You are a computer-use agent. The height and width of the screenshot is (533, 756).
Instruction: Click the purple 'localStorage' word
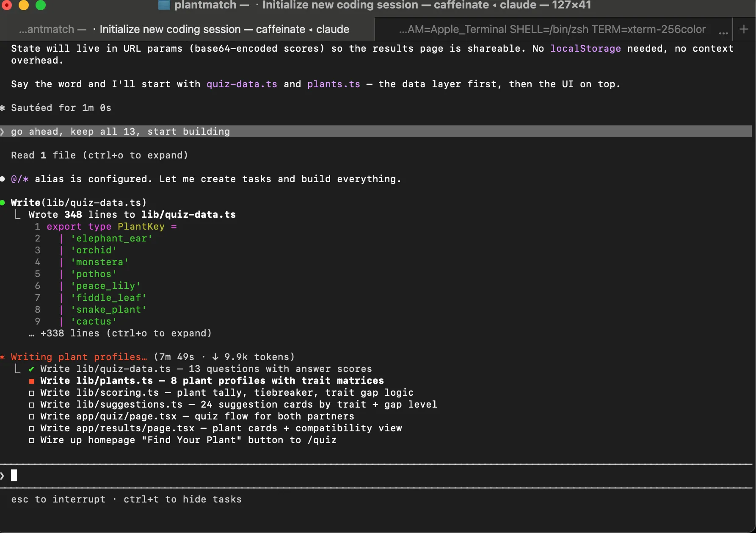point(585,49)
